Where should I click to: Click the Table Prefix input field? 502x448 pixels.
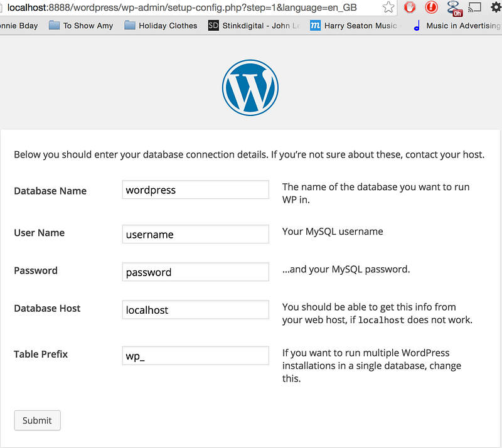click(196, 356)
